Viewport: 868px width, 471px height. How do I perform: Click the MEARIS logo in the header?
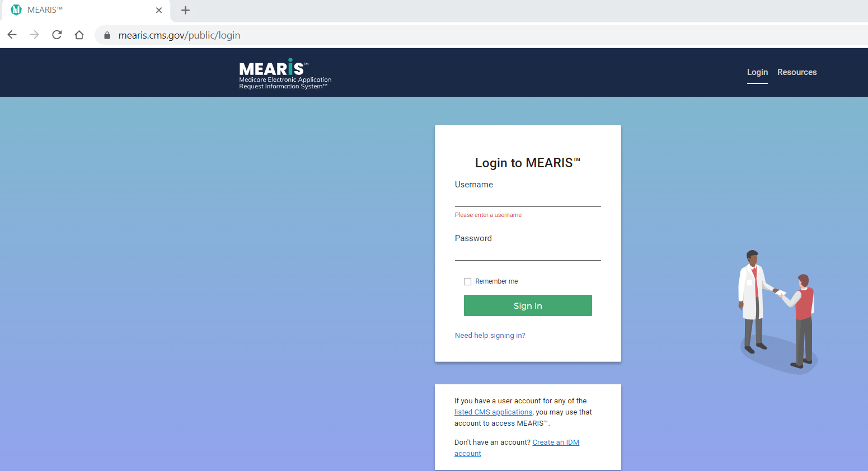tap(285, 73)
